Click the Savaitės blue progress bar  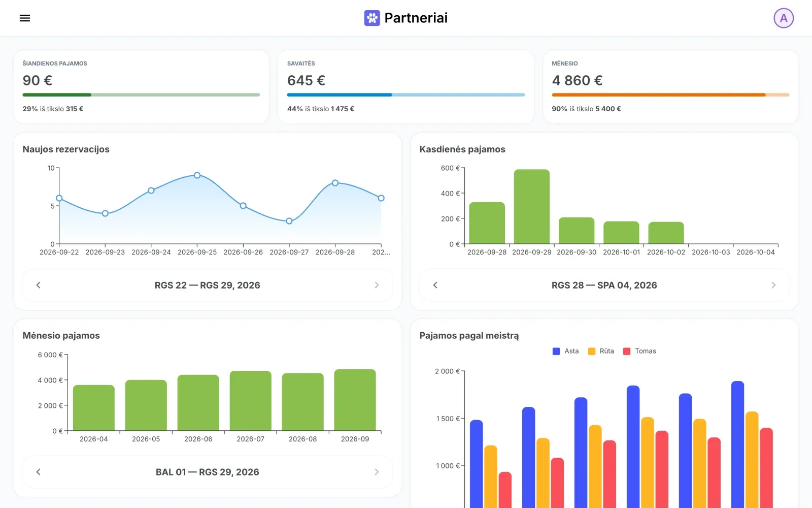pos(406,94)
